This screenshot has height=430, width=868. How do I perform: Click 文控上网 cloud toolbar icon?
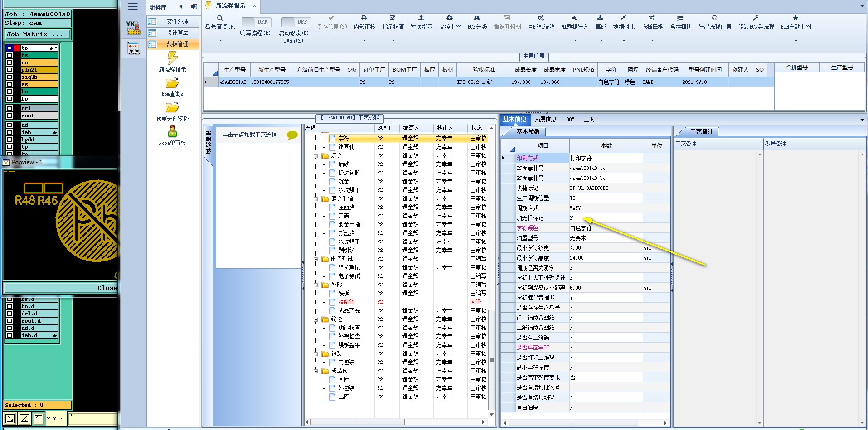(x=450, y=18)
